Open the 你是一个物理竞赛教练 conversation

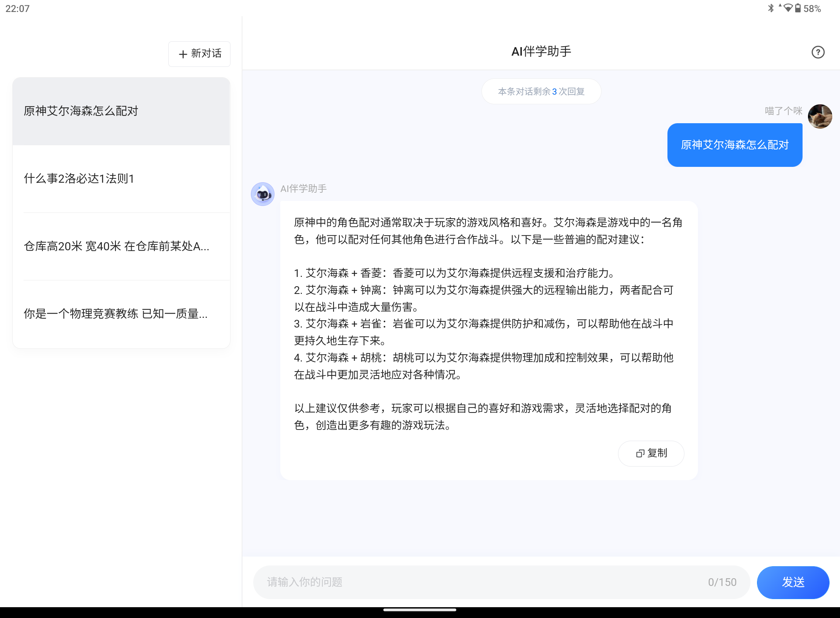pos(121,314)
